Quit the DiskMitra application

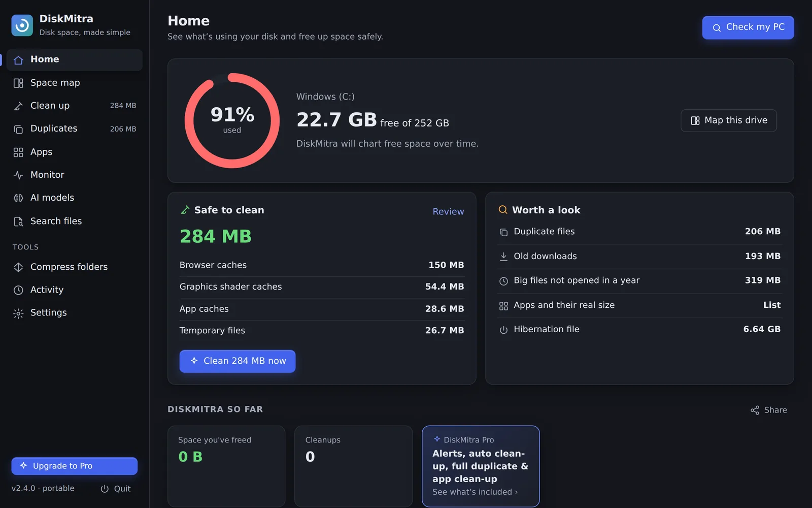[x=116, y=489]
